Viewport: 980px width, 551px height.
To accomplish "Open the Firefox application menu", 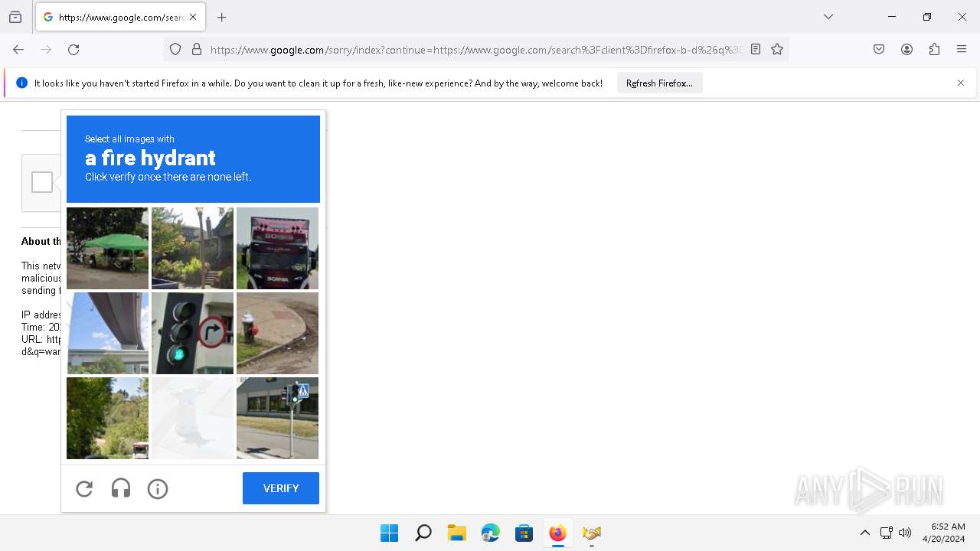I will (x=962, y=49).
